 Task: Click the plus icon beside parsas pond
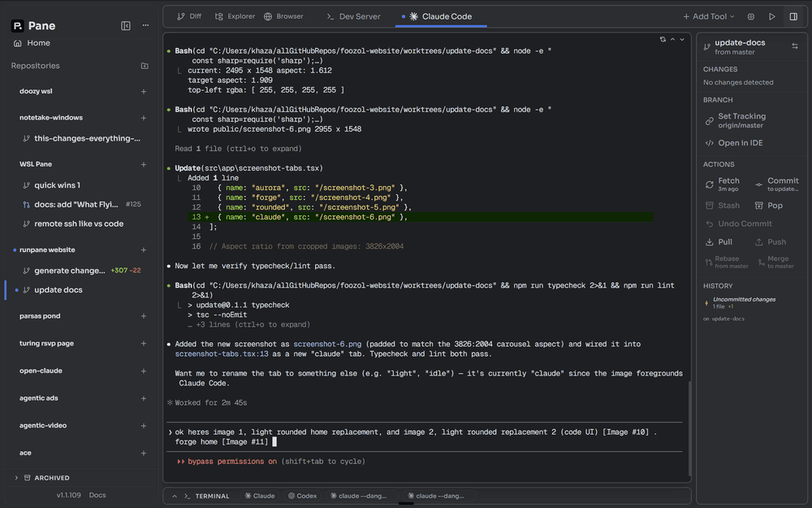145,315
